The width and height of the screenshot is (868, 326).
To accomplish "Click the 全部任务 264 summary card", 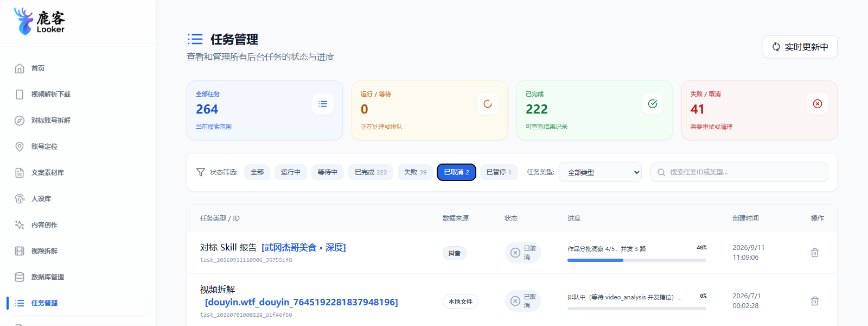I will point(265,110).
